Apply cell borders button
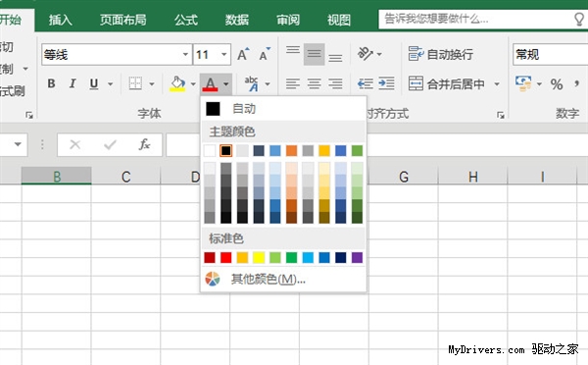The width and height of the screenshot is (588, 365). [135, 83]
